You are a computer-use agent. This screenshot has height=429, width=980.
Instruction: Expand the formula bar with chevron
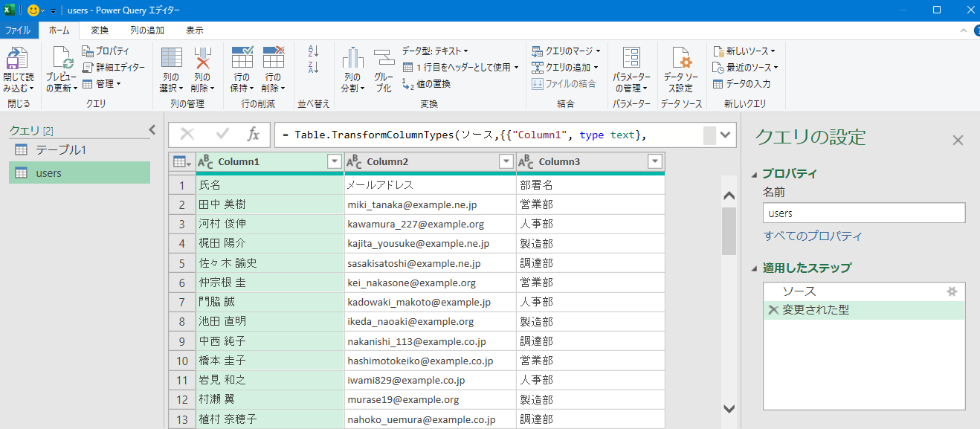pos(726,135)
